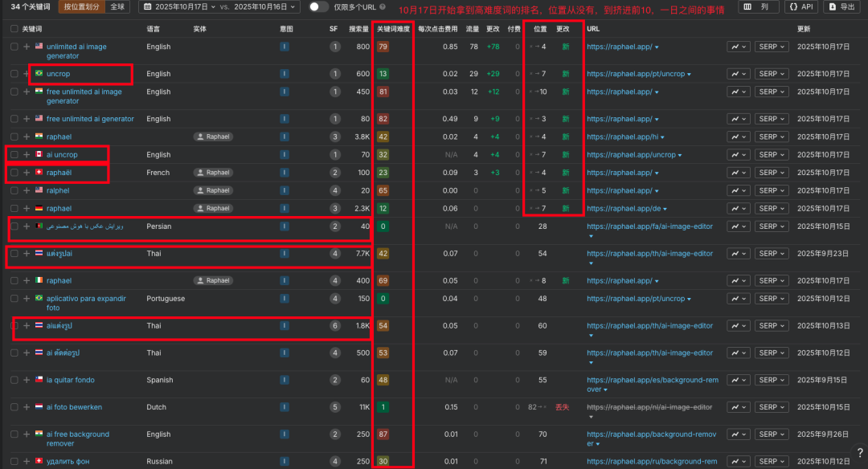
Task: Open the comparison date 2025年10月16日 dropdown
Action: tap(264, 6)
